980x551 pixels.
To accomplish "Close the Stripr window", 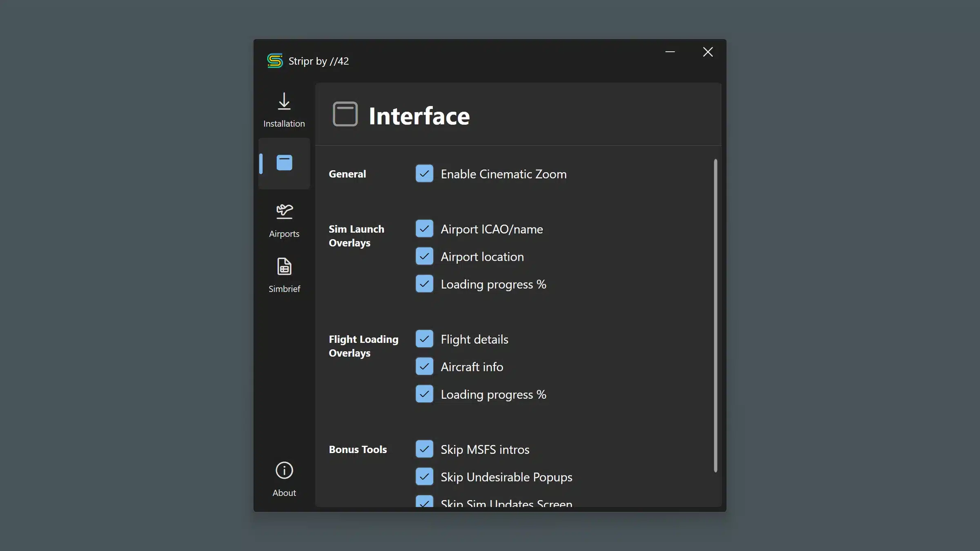I will 708,52.
